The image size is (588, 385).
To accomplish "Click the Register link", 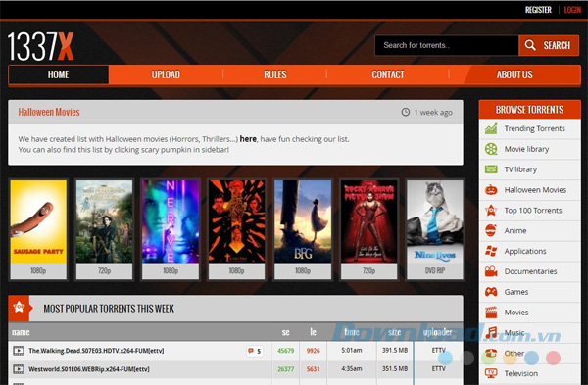I will (x=538, y=10).
